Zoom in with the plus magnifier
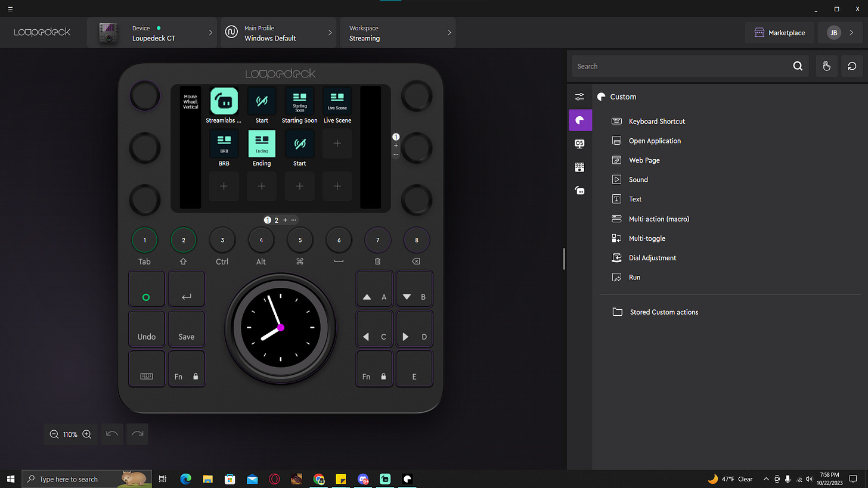The image size is (868, 488). pos(87,434)
